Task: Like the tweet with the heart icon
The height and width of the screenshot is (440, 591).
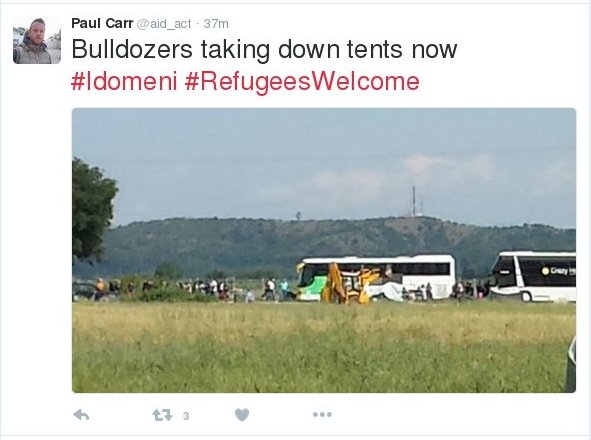Action: [x=242, y=415]
